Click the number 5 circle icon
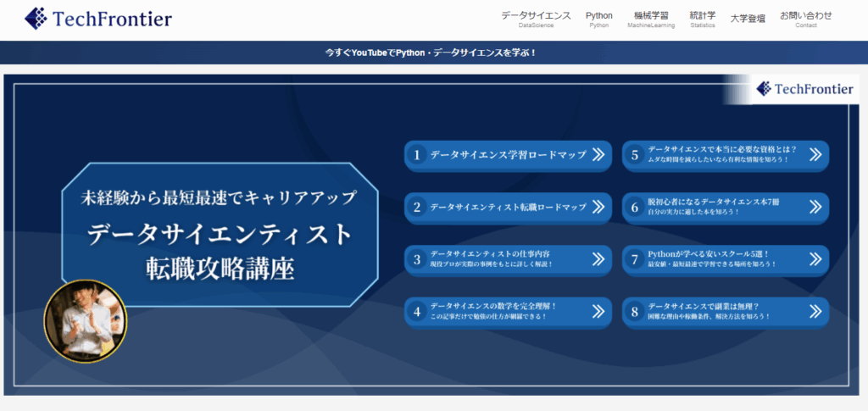This screenshot has height=411, width=868. coord(635,155)
